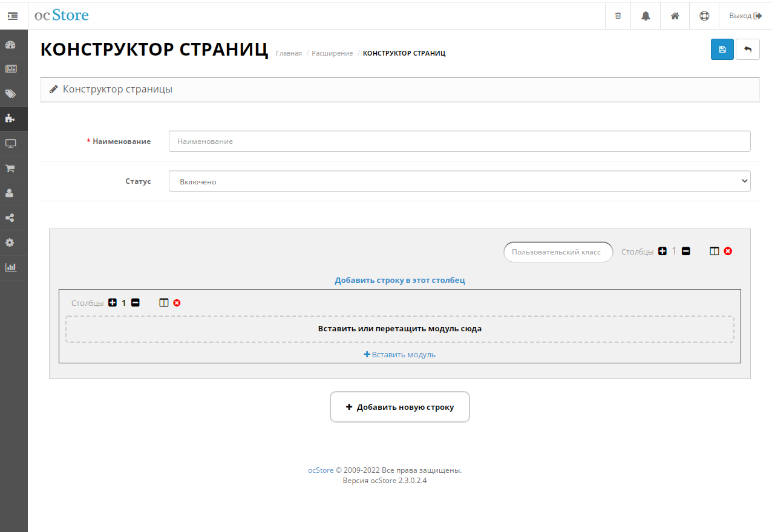The image size is (772, 532).
Task: Click the Наименование input field
Action: [459, 141]
